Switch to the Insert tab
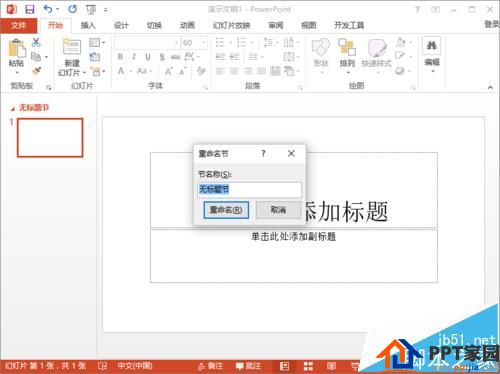 (88, 25)
